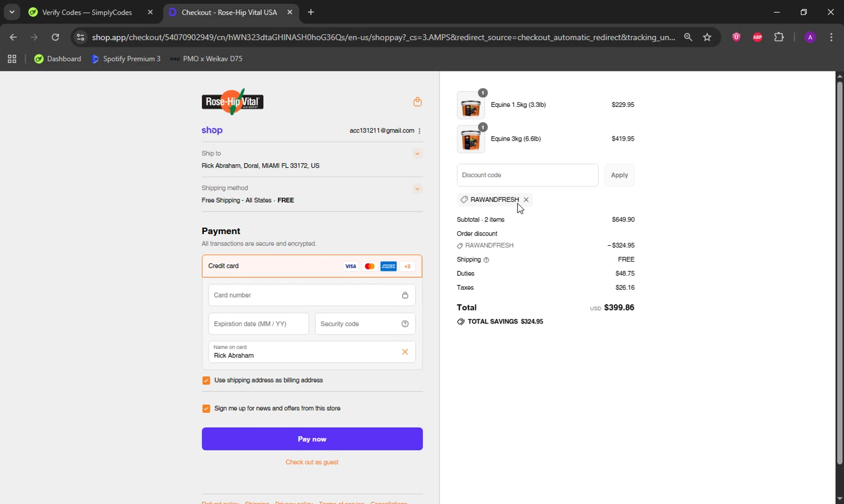Screen dimensions: 844x504
Task: Click the page vertical scrollbar
Action: 839,273
